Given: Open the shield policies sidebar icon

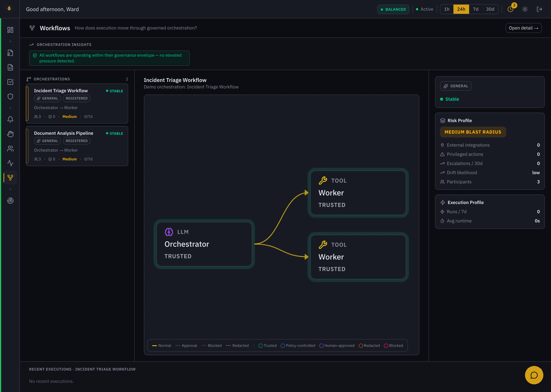Looking at the screenshot, I should 10,96.
